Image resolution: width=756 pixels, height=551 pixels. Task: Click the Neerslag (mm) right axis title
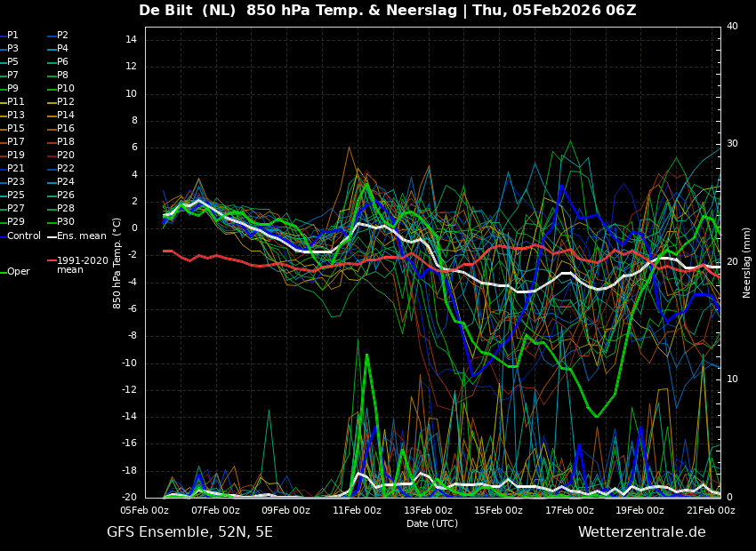point(747,262)
